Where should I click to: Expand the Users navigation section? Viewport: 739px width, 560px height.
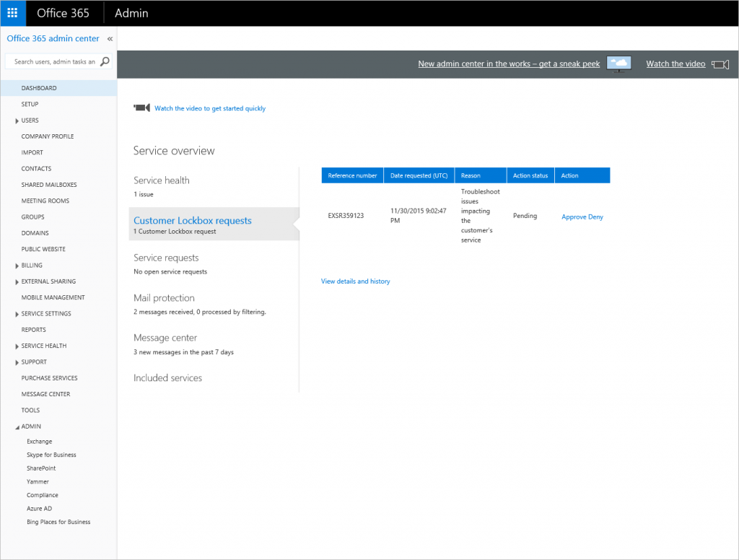click(17, 121)
